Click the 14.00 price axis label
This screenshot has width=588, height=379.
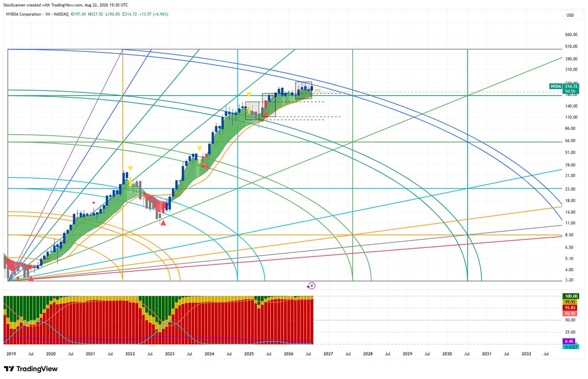[x=570, y=212]
